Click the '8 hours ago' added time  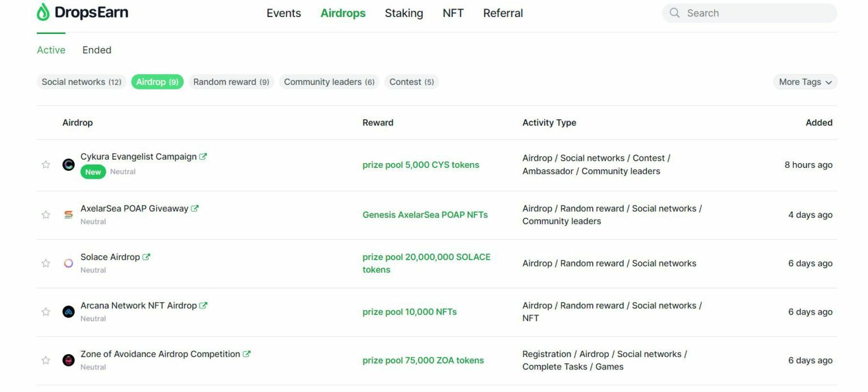[x=808, y=165]
